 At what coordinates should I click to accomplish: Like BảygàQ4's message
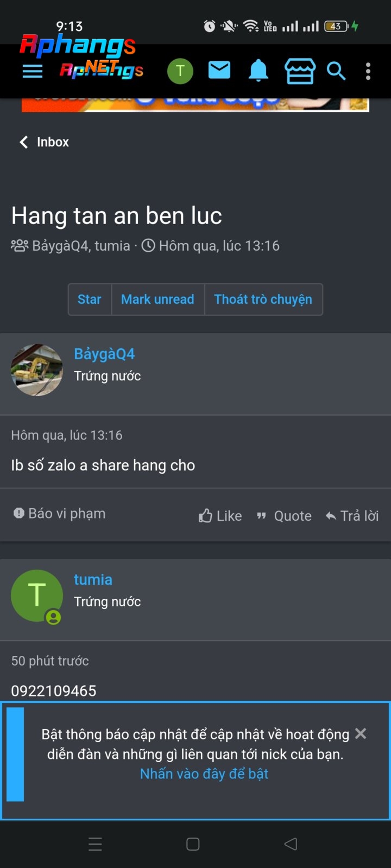(x=220, y=516)
